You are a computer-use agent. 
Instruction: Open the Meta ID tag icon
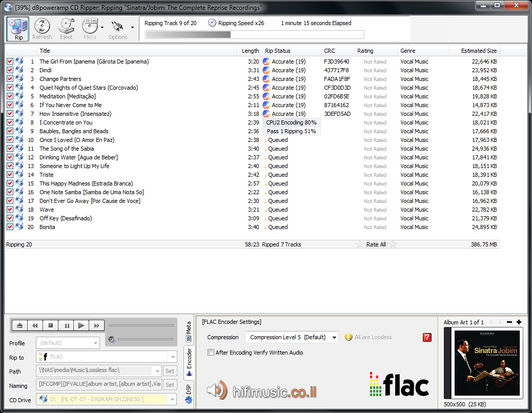(90, 26)
